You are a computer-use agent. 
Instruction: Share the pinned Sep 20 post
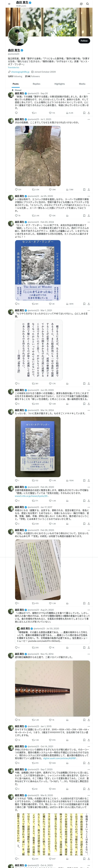pyautogui.click(x=89, y=113)
